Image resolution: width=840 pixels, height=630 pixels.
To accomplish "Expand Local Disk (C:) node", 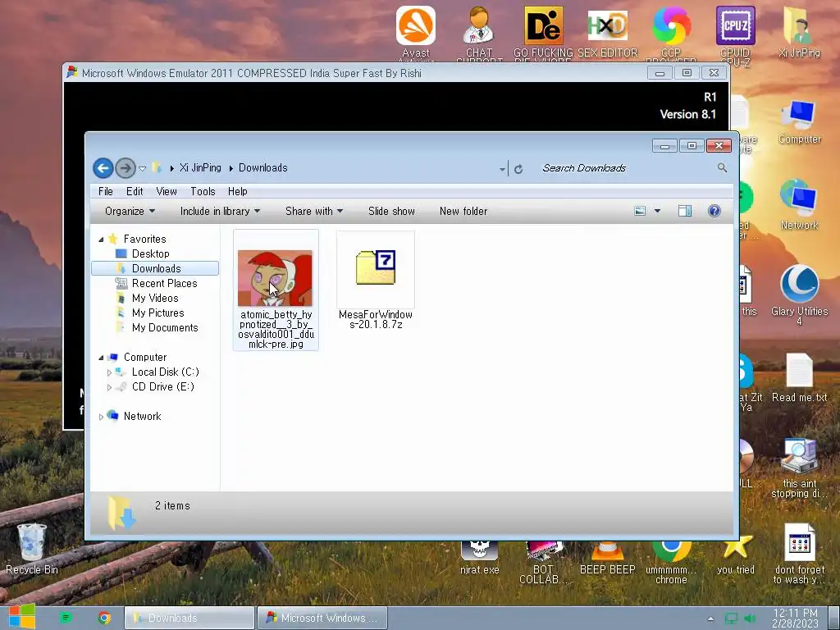I will click(109, 372).
